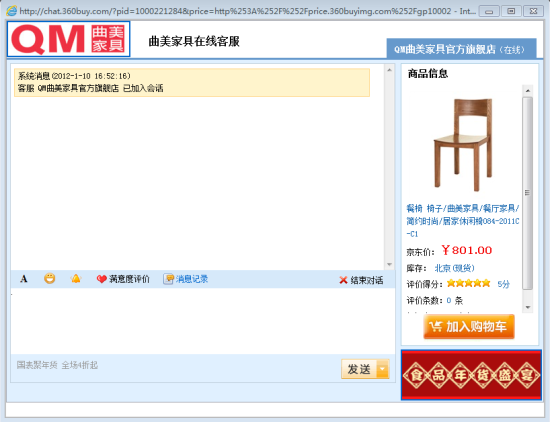Close the chat window
Viewport: 550px width, 422px height.
click(534, 11)
